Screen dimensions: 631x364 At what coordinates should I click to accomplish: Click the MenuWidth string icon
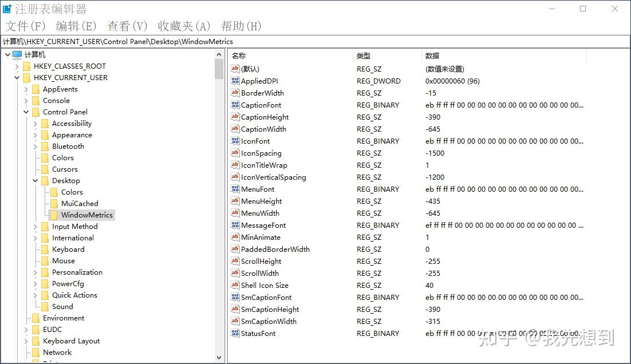point(235,213)
